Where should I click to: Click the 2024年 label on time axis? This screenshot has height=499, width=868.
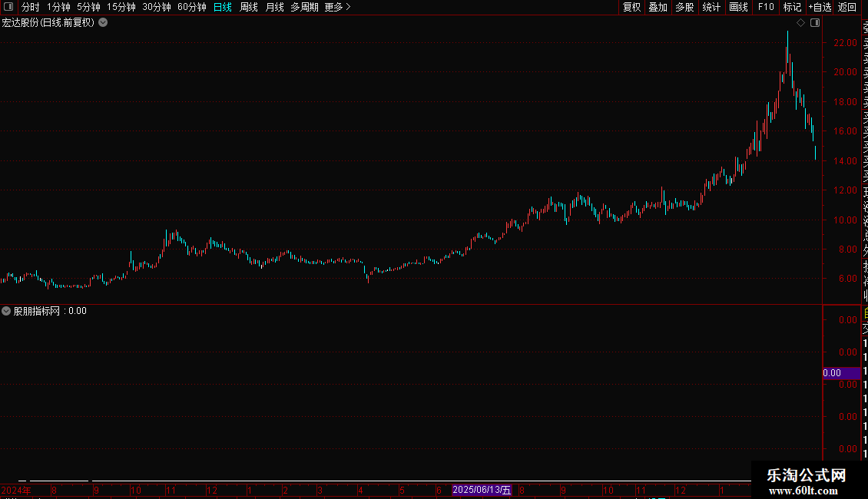pos(16,490)
